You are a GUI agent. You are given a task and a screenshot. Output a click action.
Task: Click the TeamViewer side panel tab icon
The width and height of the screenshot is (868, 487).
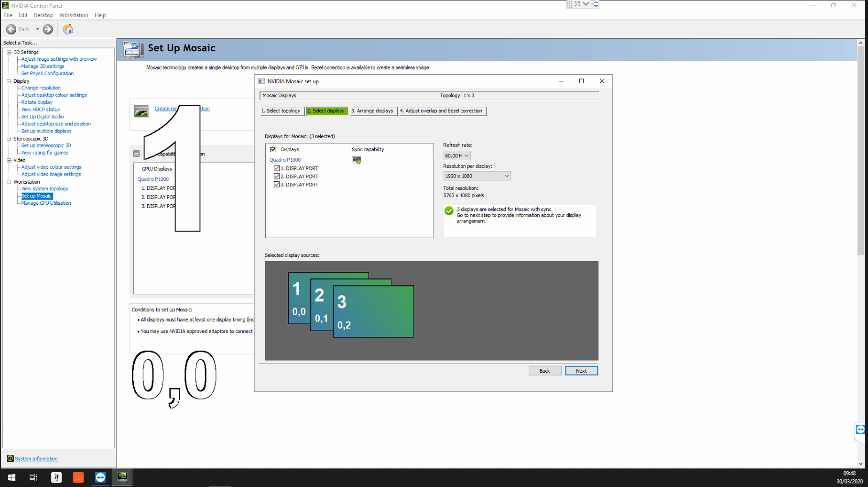(860, 429)
